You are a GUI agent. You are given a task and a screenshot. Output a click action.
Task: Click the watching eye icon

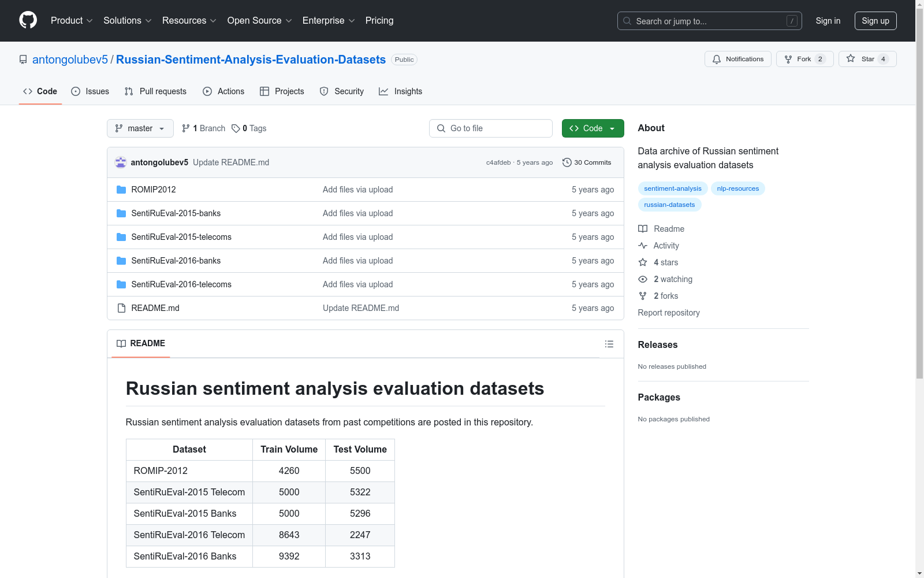(x=643, y=279)
